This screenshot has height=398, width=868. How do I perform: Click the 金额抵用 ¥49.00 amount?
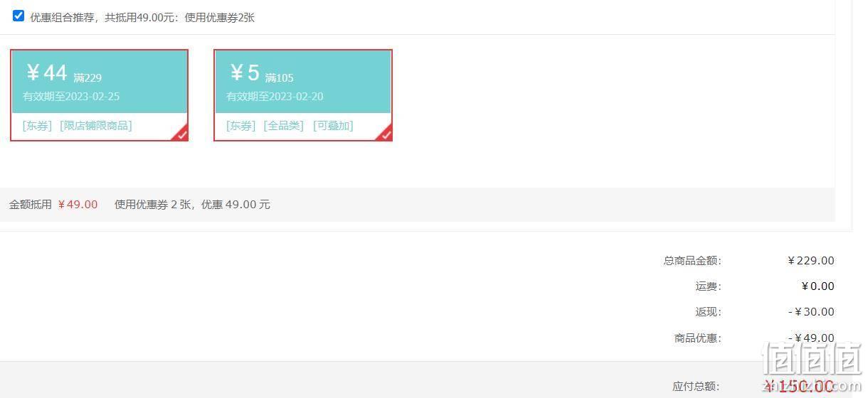coord(78,205)
